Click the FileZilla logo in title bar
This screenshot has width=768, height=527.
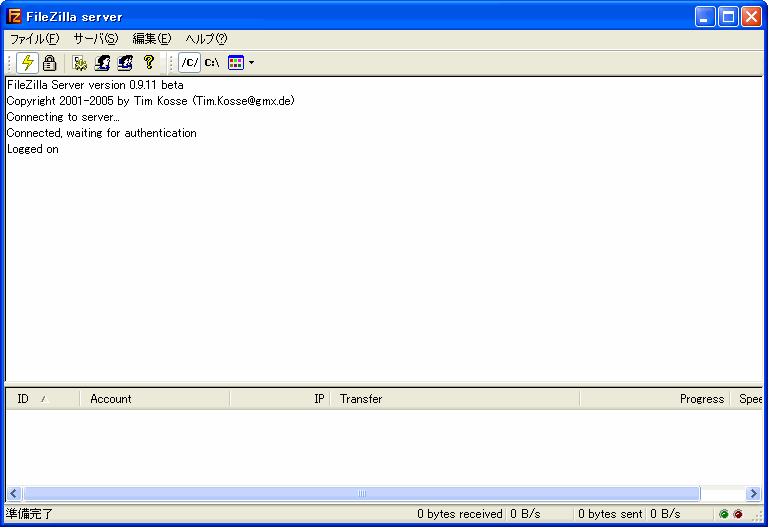(x=14, y=16)
